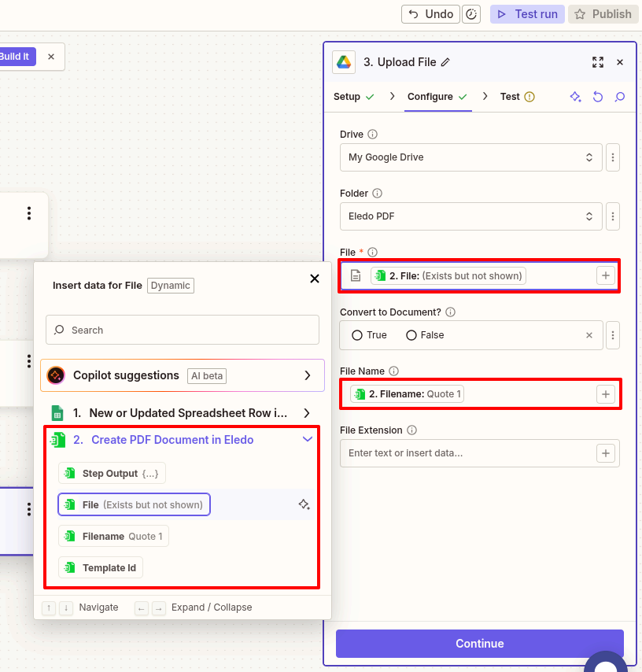Switch to the Test tab
Screen dimensions: 642x672
click(510, 96)
